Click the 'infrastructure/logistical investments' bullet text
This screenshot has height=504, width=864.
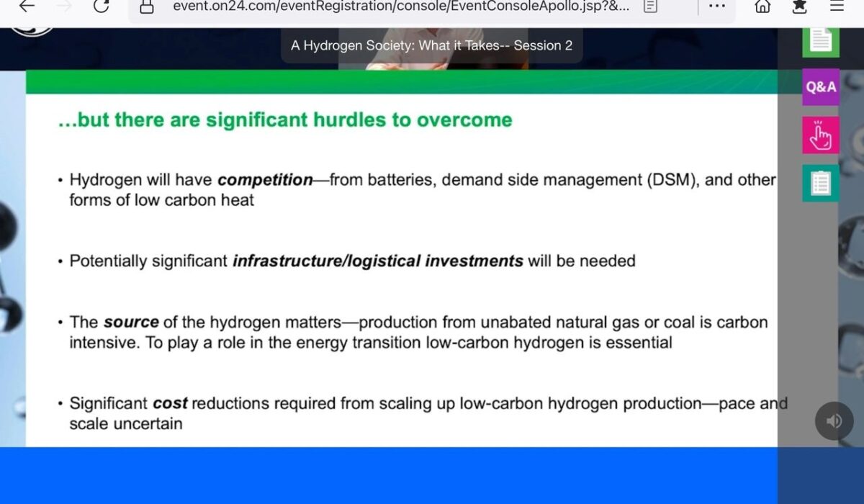click(x=377, y=261)
